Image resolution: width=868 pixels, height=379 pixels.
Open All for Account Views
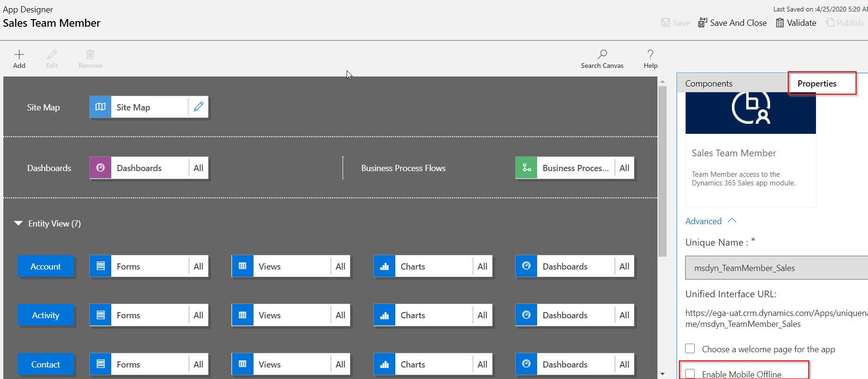[x=340, y=266]
